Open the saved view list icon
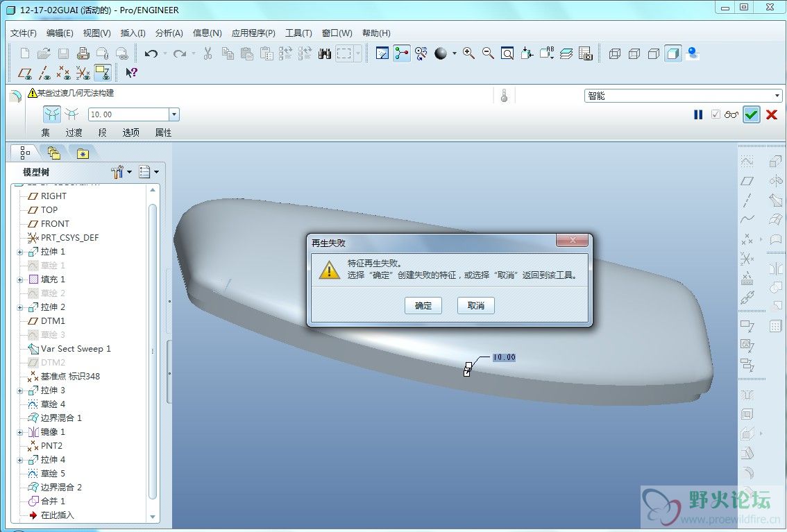The image size is (787, 532). tap(547, 53)
